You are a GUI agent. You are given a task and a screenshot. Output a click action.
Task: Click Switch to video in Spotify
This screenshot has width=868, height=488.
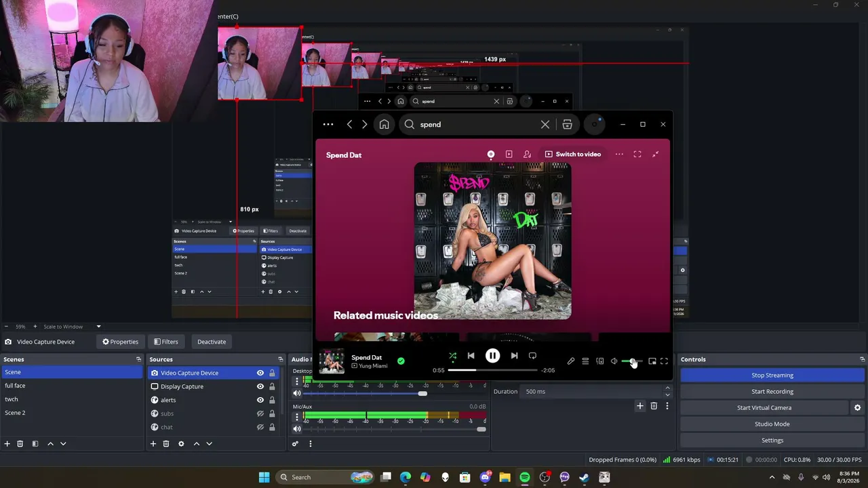pos(573,155)
